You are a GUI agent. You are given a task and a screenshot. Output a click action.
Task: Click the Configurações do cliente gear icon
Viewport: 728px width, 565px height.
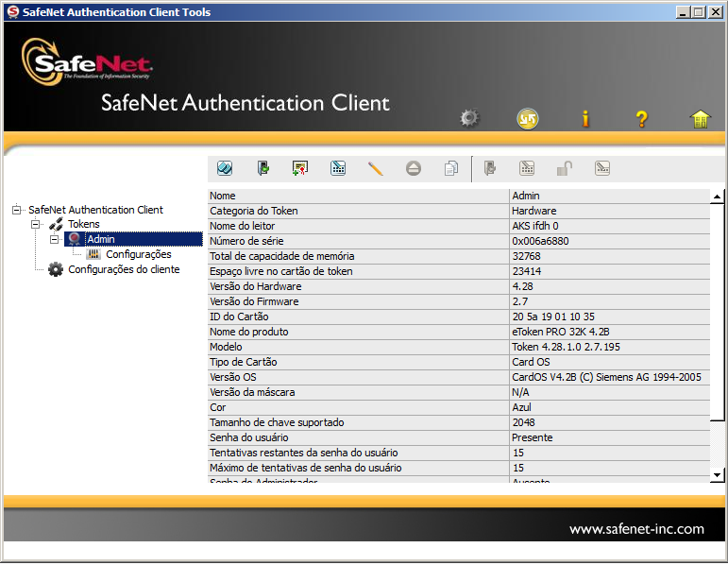click(56, 269)
